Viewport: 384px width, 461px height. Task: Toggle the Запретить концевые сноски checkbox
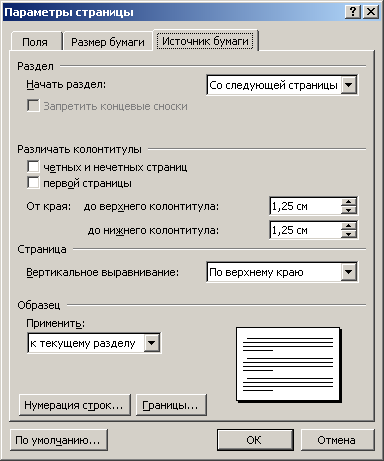pos(33,106)
